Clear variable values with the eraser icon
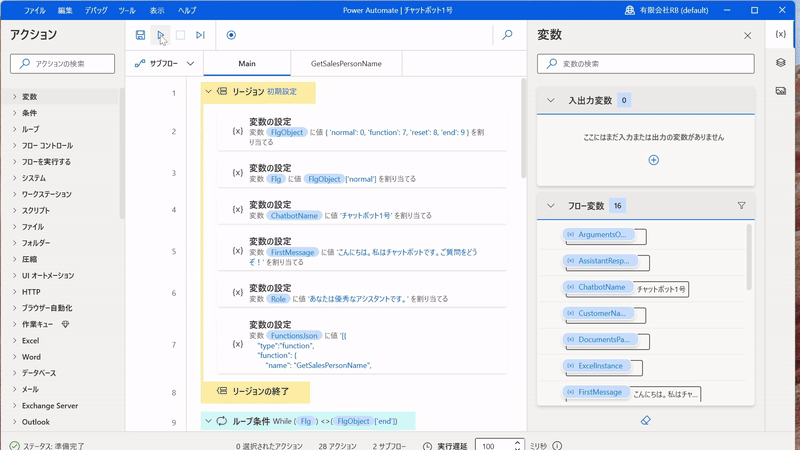 (x=645, y=420)
